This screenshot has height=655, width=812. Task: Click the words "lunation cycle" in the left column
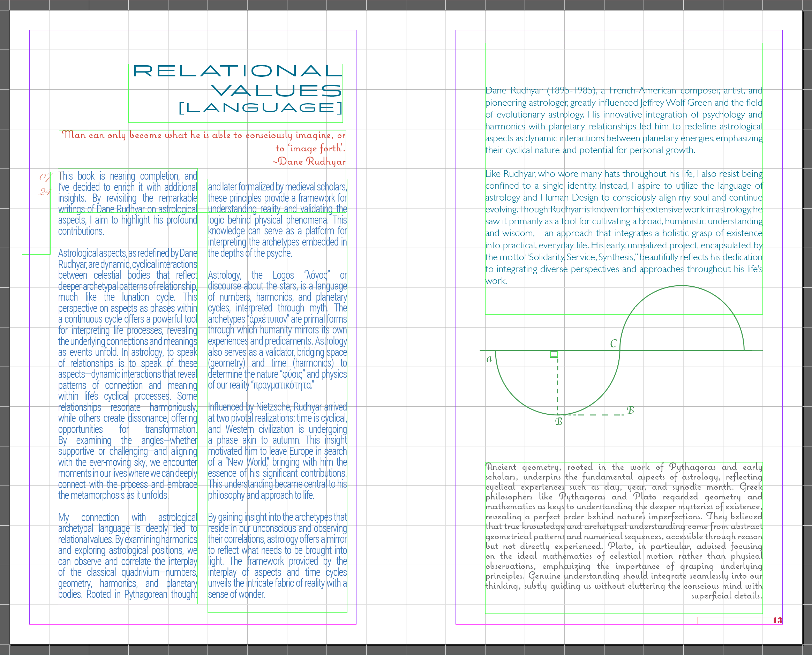point(148,297)
